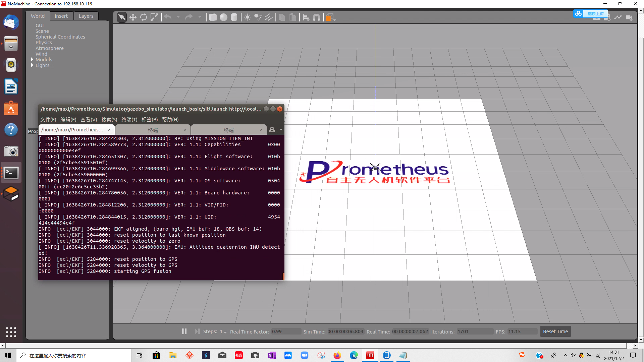This screenshot has width=644, height=362.
Task: Show applications grid in Ubuntu dock
Action: (11, 332)
